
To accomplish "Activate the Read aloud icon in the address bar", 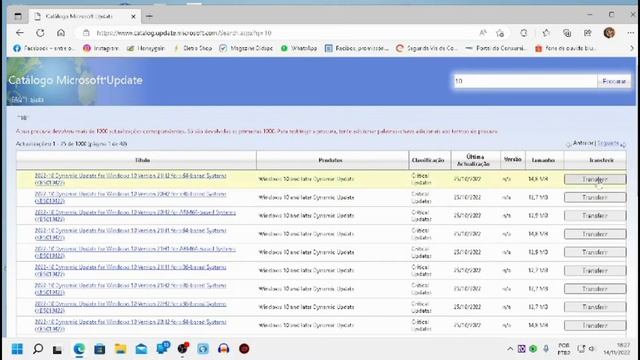I will (x=483, y=33).
